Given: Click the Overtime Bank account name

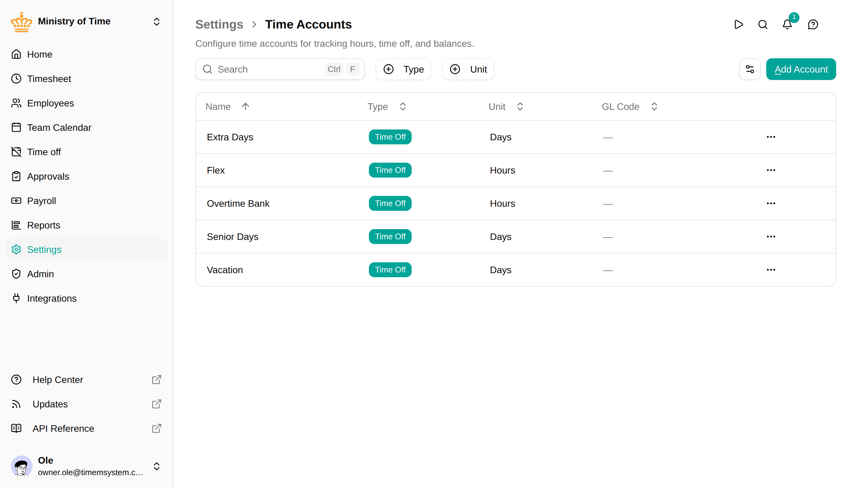Looking at the screenshot, I should pyautogui.click(x=238, y=203).
